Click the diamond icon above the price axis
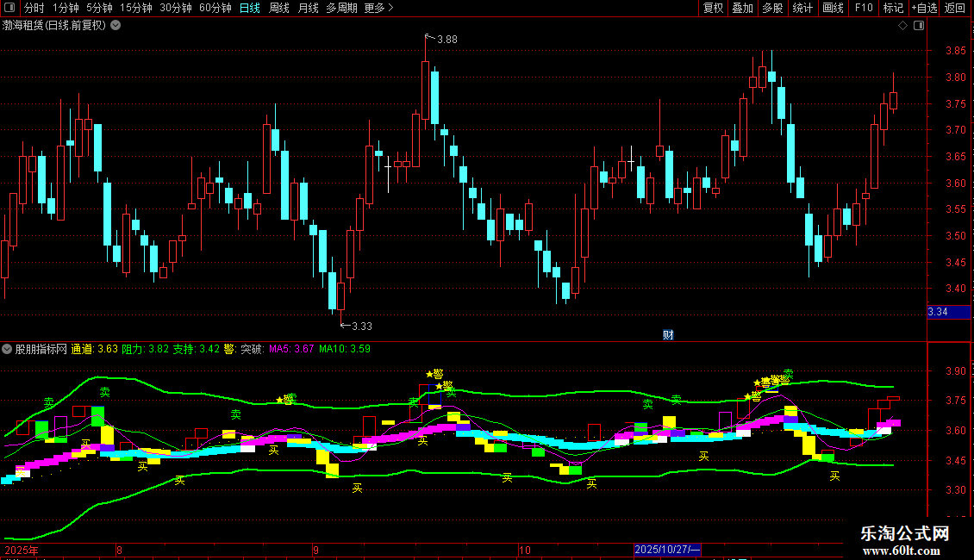 pos(902,26)
